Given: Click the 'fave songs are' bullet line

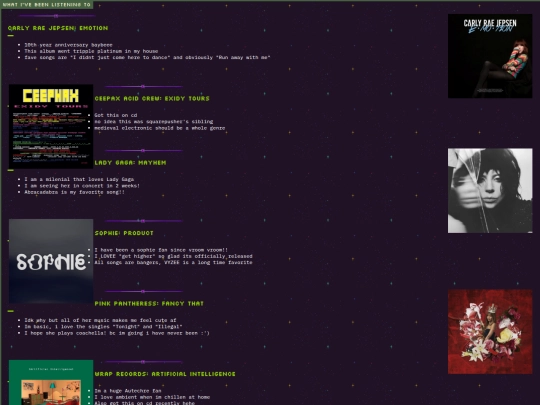Looking at the screenshot, I should click(x=147, y=58).
